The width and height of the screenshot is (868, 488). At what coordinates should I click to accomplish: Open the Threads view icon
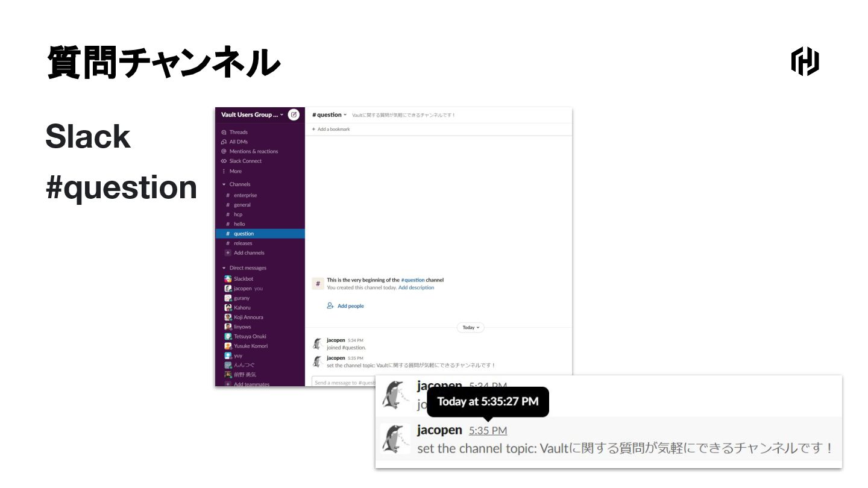pos(224,132)
